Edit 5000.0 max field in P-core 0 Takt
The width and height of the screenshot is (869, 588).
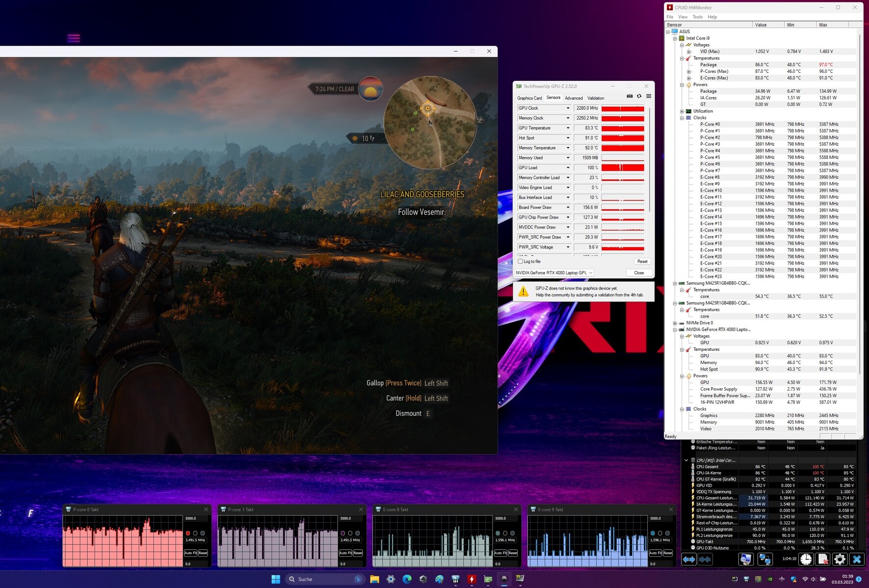(x=196, y=518)
